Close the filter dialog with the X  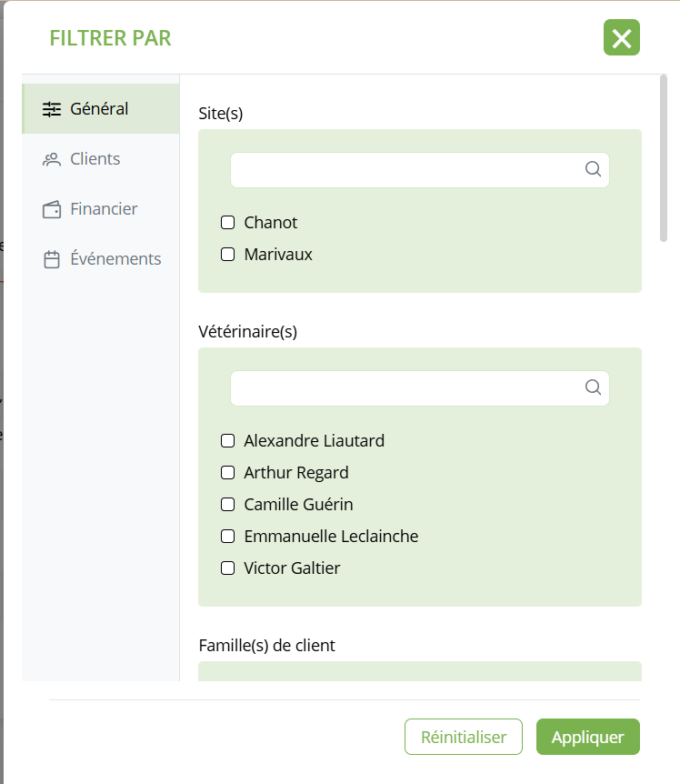pyautogui.click(x=622, y=38)
